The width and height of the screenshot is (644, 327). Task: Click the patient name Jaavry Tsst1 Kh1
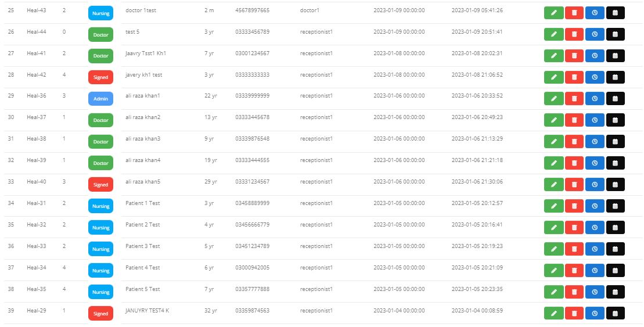[146, 53]
